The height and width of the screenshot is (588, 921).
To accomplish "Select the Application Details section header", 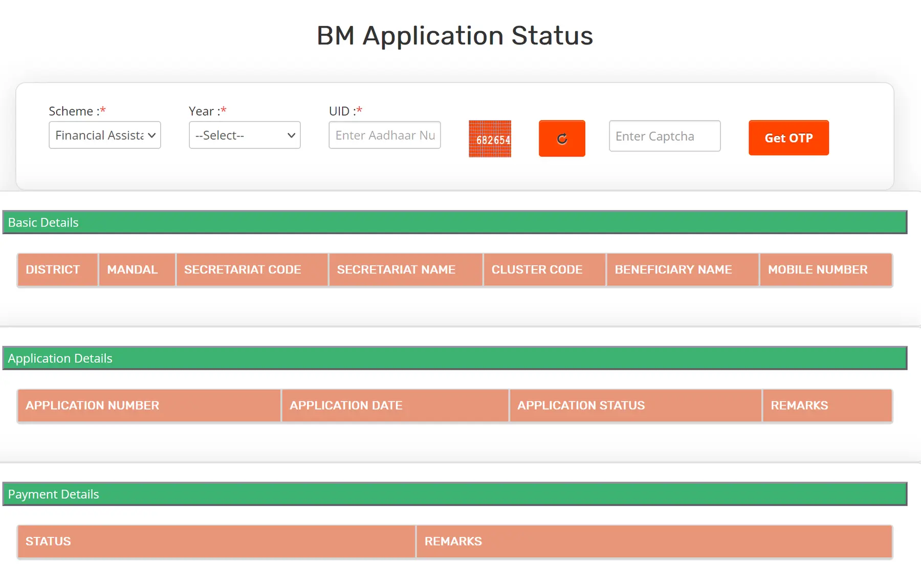I will (60, 358).
